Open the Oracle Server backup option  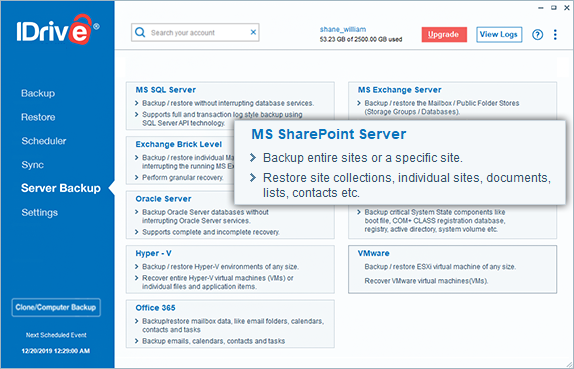(230, 215)
